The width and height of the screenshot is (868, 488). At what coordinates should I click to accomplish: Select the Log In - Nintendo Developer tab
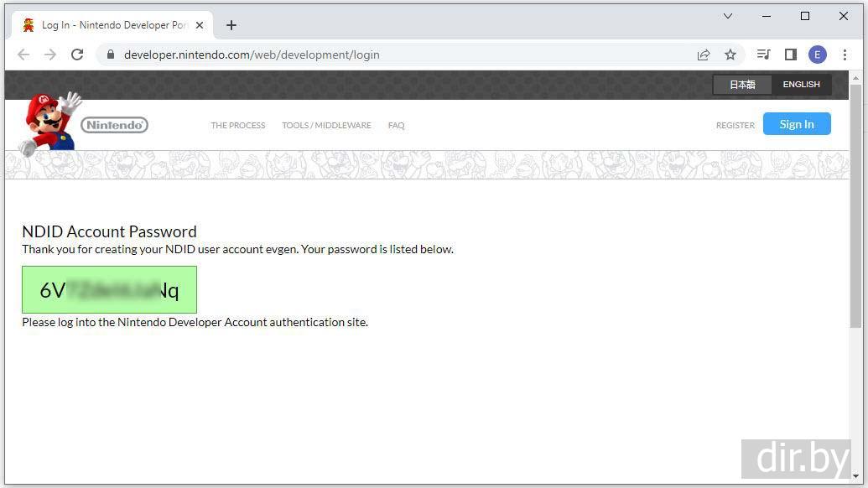click(x=113, y=25)
